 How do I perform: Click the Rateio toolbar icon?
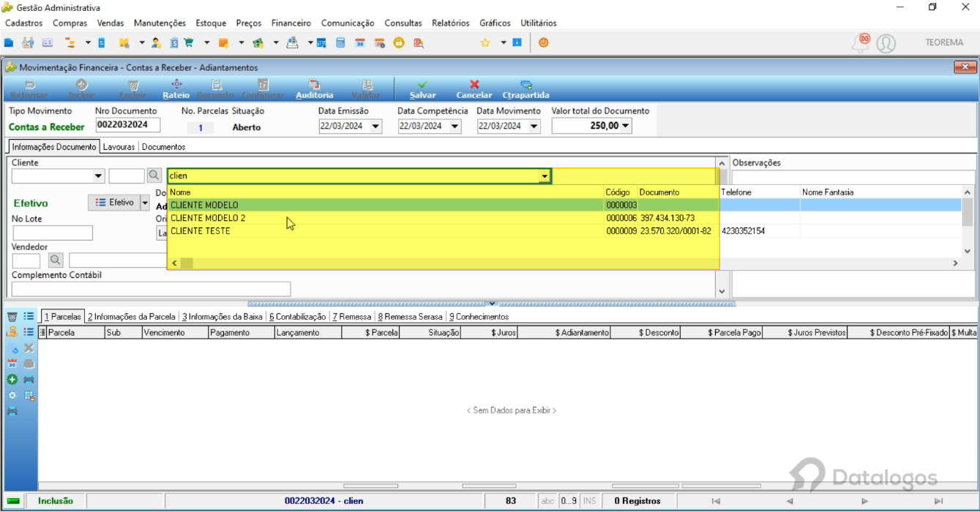click(176, 85)
